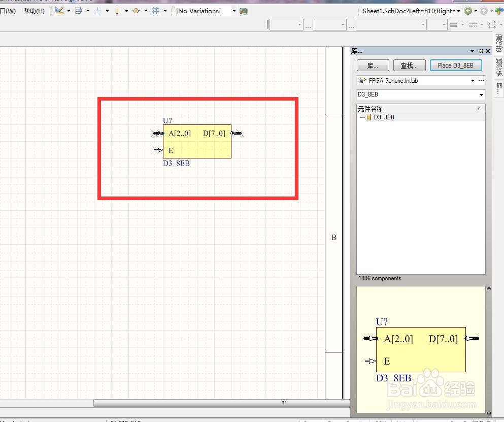Click the dashed line style toolbar icon
Screen dimensions: 504x422
pos(473,24)
